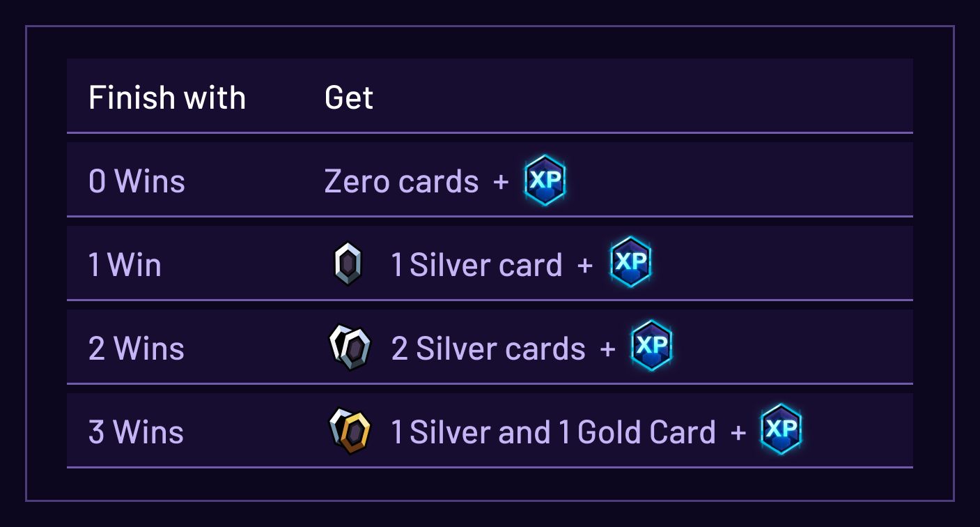Click the "Finish with" column header

(167, 98)
